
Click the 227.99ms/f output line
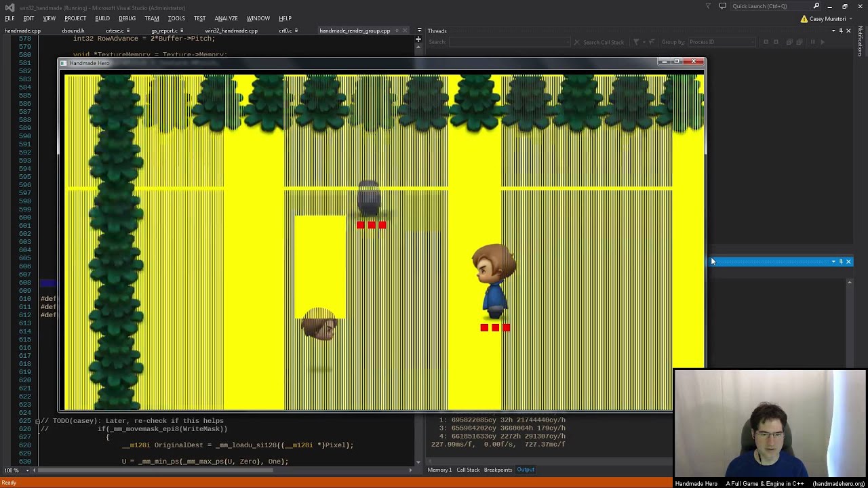(498, 445)
